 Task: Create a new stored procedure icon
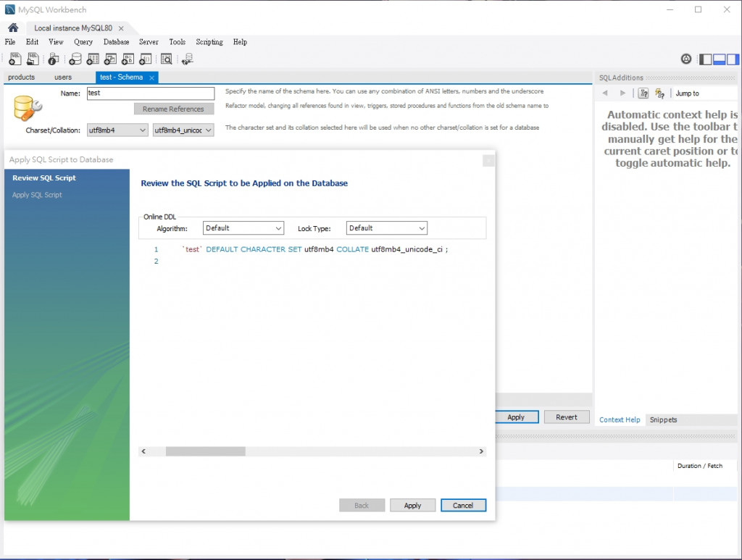[x=128, y=59]
